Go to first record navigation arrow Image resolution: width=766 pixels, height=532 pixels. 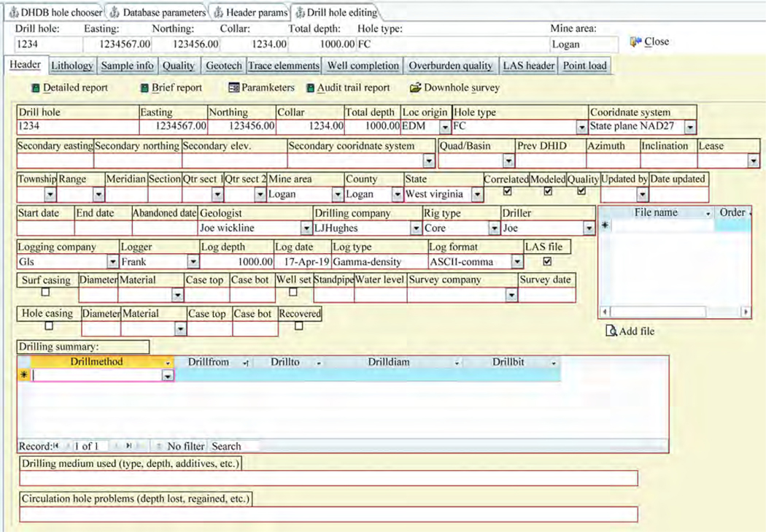click(56, 446)
